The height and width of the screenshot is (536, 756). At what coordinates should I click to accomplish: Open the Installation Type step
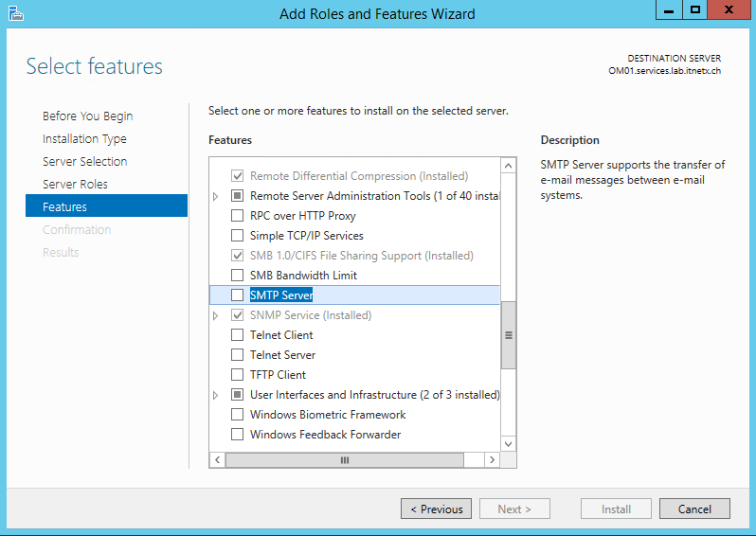84,139
